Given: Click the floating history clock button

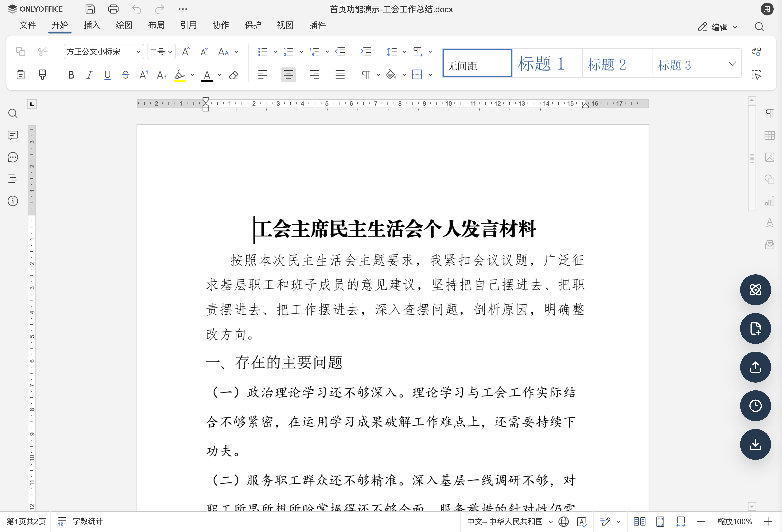Looking at the screenshot, I should coord(755,406).
